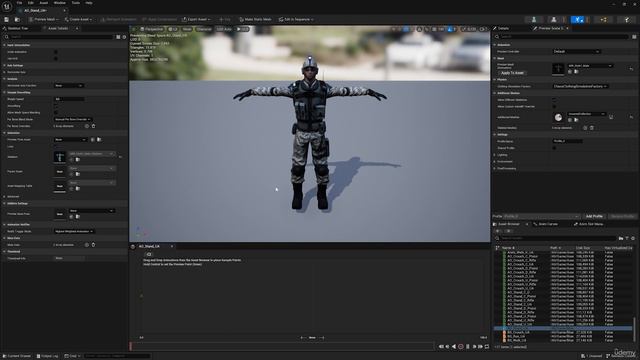Toggle the loop playback icon
The image size is (640, 360).
pyautogui.click(x=487, y=347)
